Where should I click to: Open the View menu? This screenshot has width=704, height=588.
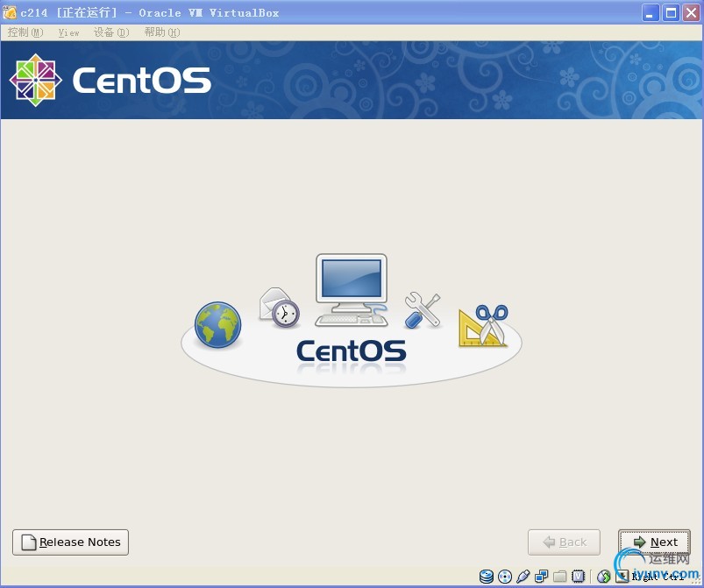[x=68, y=32]
